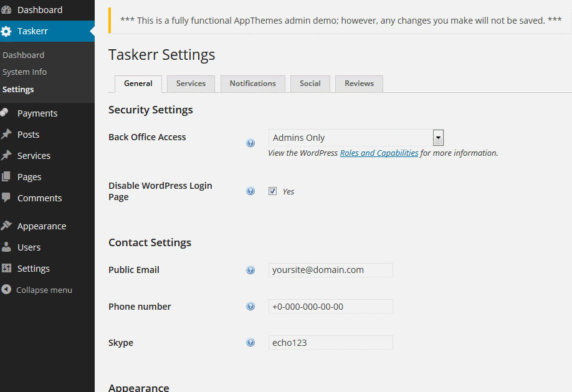572x392 pixels.
Task: Click the Comments speech bubble icon
Action: (x=6, y=198)
